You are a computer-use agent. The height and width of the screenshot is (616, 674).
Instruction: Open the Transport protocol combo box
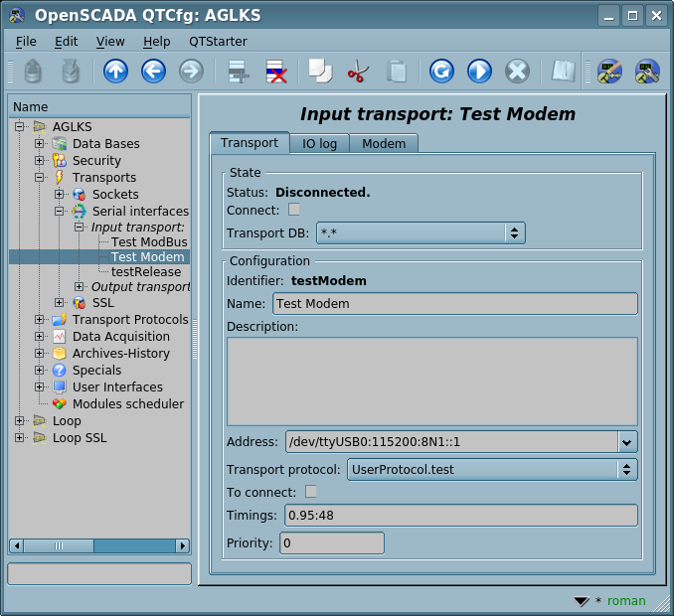click(x=492, y=470)
